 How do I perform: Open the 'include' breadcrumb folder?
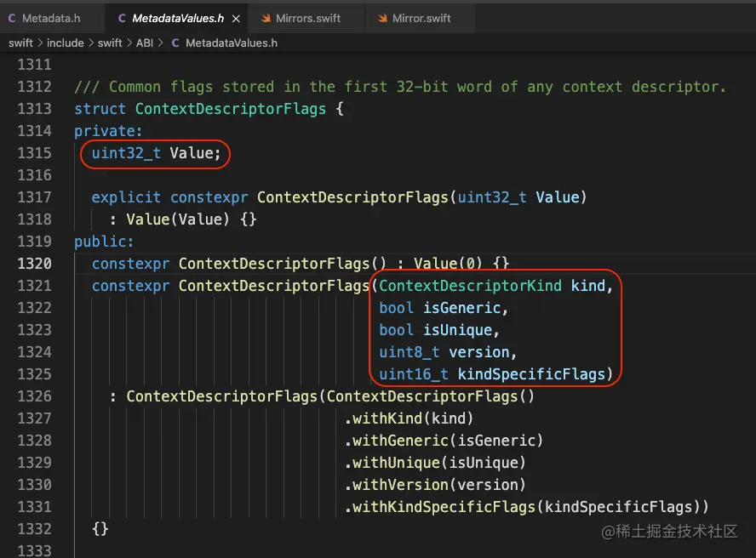(x=65, y=43)
